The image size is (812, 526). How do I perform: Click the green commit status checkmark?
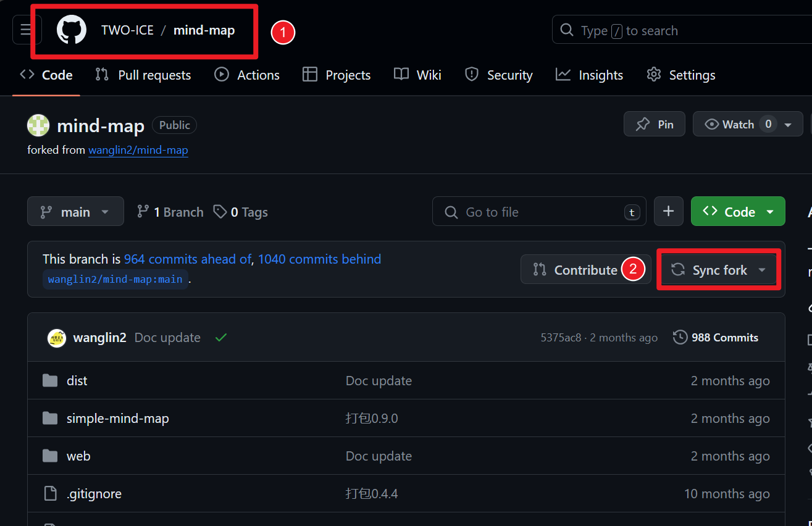[221, 338]
